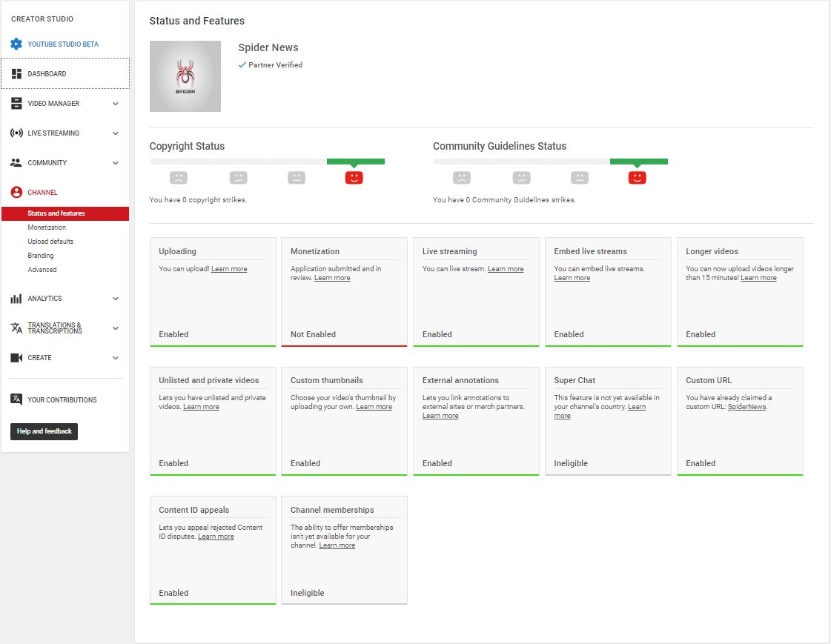Click the first gray sad face under Community Guidelines Status
Screen dimensions: 831x644
[x=462, y=177]
